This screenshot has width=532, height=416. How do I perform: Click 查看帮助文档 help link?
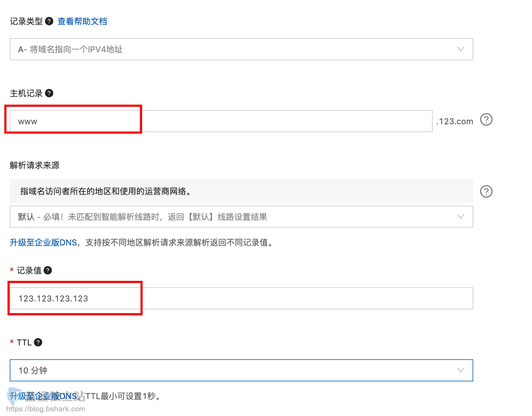coord(82,21)
